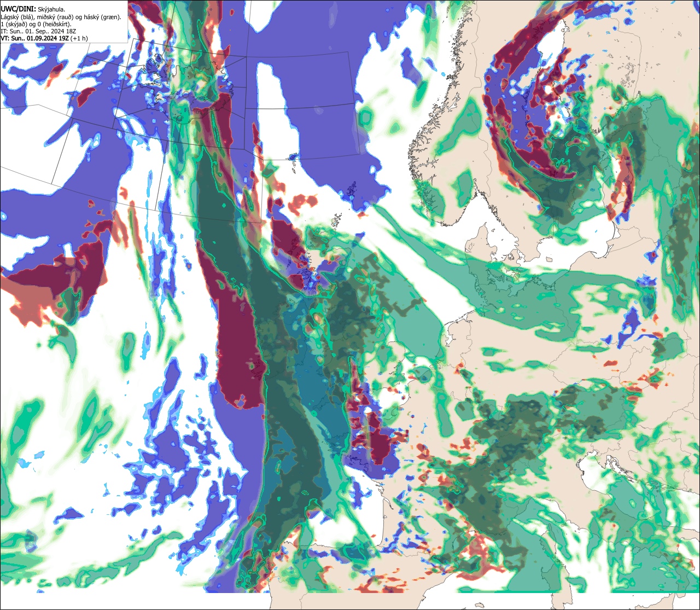
Task: Click the 'VT: Sun.. 01.09.2024 19Z (+1 h)' line
Action: (44, 38)
